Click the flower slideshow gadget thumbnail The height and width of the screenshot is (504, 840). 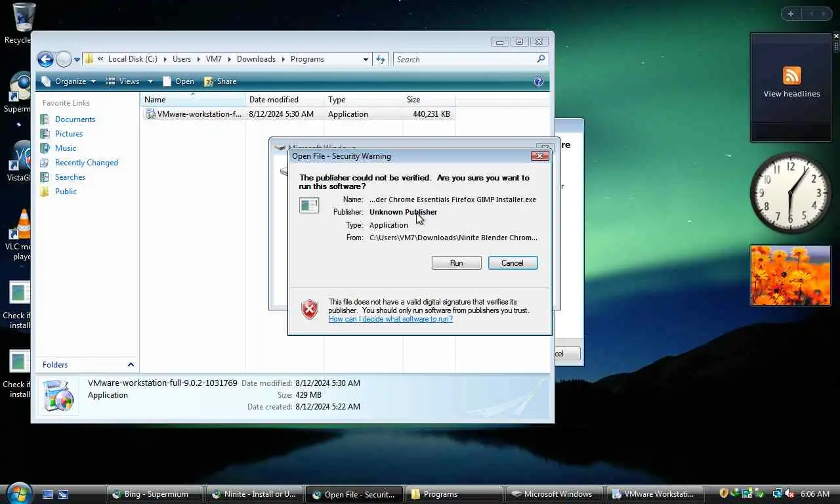pos(791,276)
